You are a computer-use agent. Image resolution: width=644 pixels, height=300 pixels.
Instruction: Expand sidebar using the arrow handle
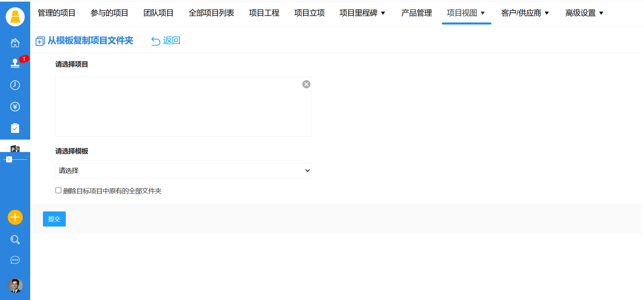pyautogui.click(x=9, y=159)
